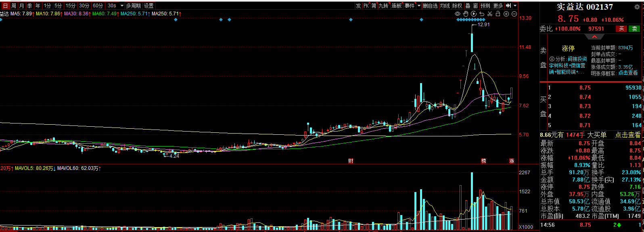Click the collapse-panel arrow icon after 更多
The width and height of the screenshot is (644, 232).
(x=508, y=6)
